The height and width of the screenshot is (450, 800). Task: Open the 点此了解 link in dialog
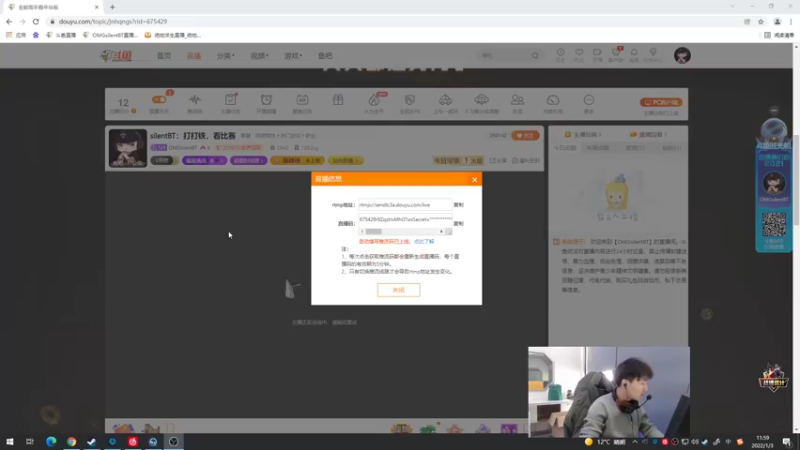424,241
